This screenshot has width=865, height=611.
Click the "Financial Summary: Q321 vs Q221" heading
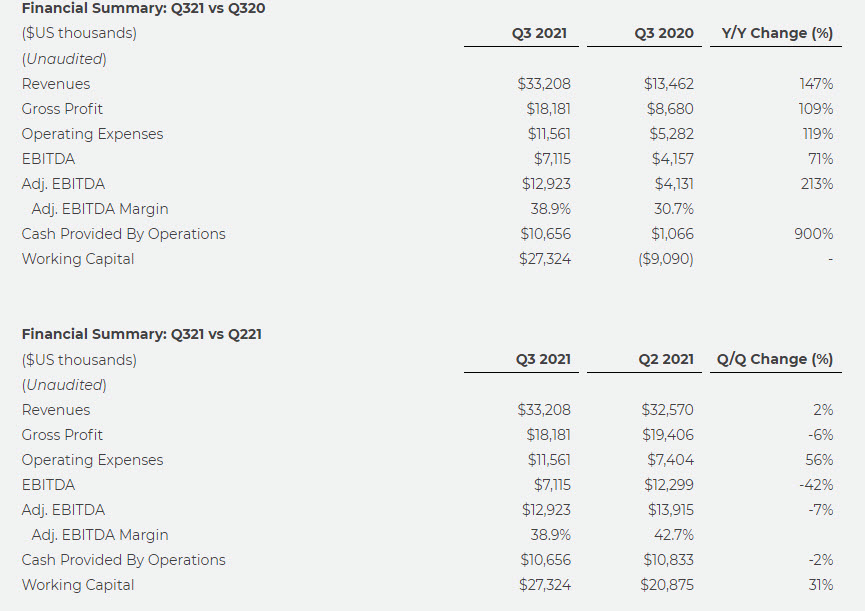click(x=142, y=334)
